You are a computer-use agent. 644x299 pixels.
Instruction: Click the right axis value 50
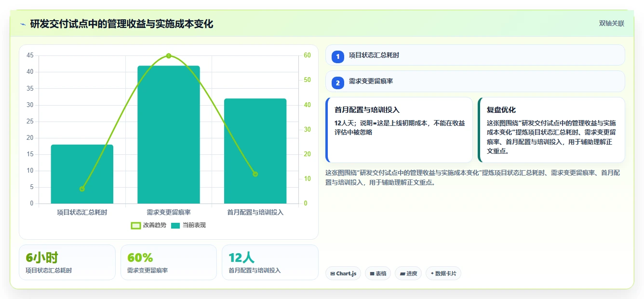pos(307,80)
